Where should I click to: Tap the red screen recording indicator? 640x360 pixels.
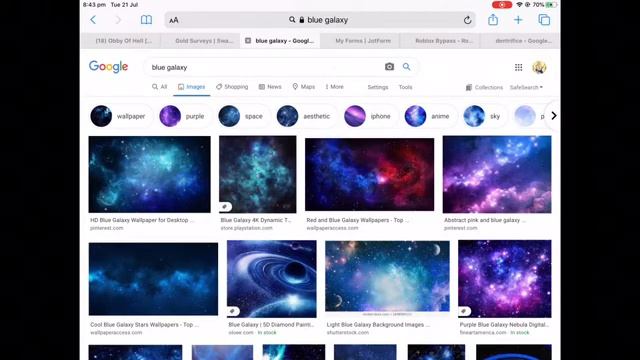(502, 4)
